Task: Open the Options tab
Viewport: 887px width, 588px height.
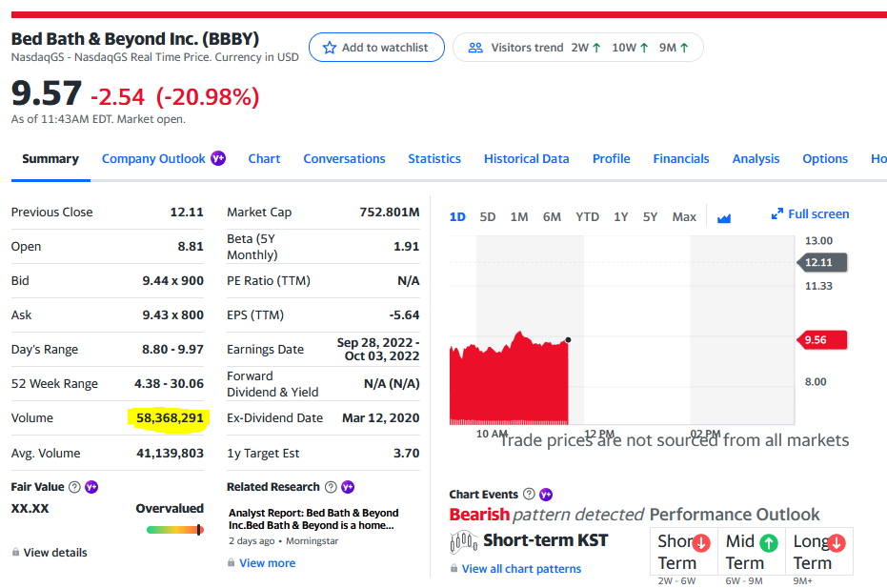Action: pyautogui.click(x=825, y=158)
